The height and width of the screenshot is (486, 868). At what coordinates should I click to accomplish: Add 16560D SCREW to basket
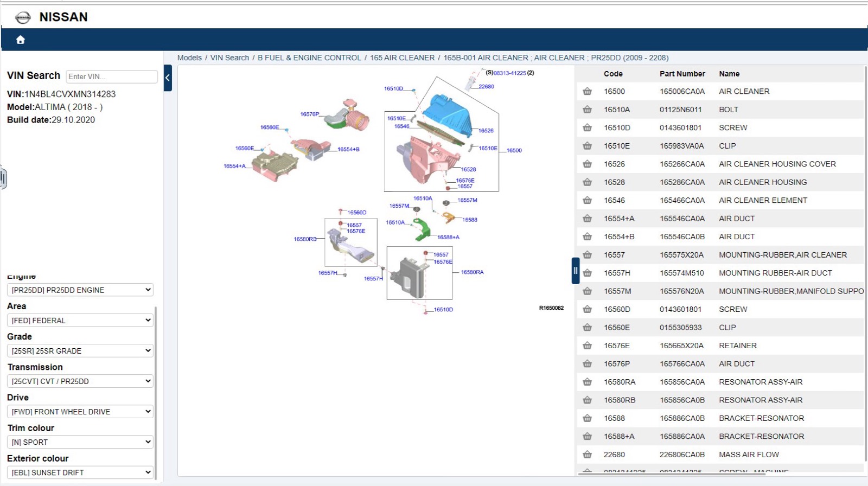(588, 310)
